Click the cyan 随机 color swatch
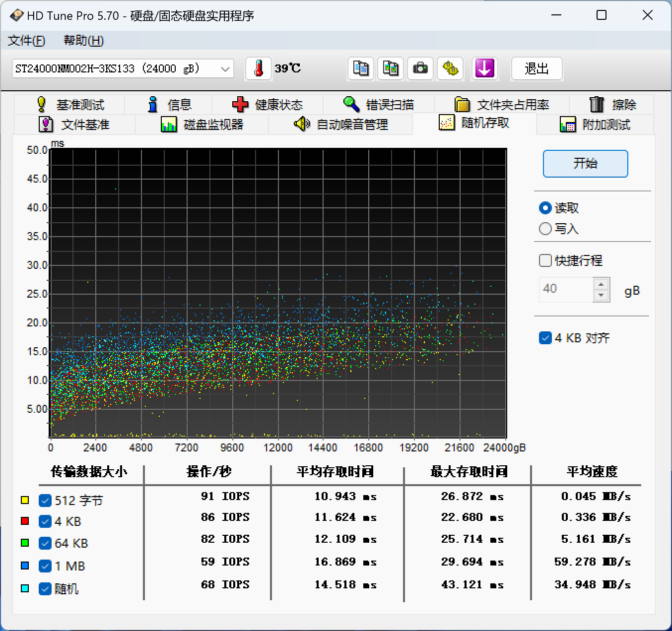The height and width of the screenshot is (631, 672). tap(25, 588)
